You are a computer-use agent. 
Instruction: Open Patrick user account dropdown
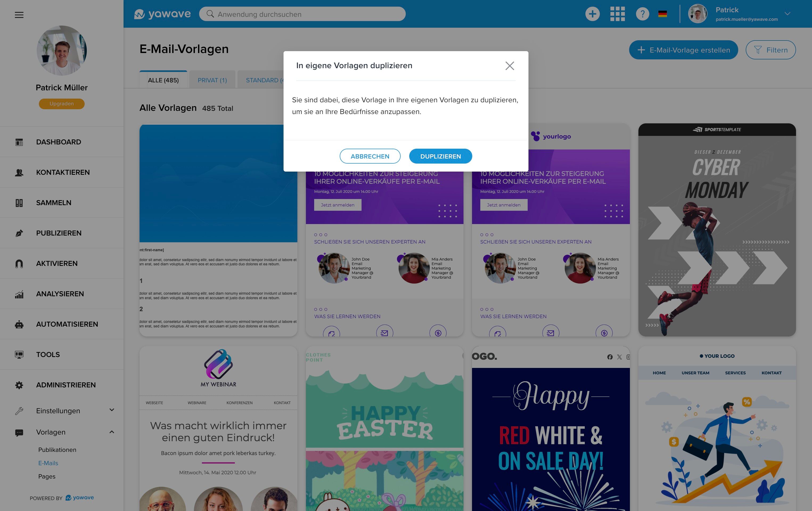click(787, 14)
